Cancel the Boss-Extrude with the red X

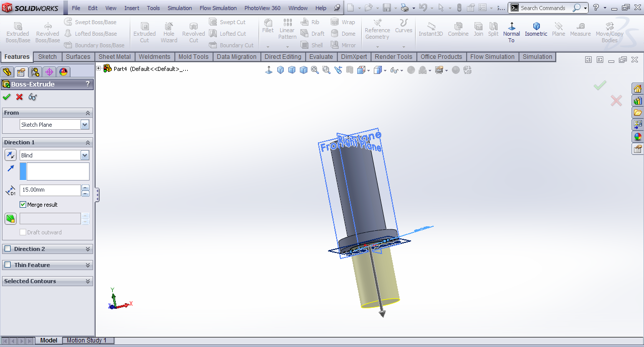20,97
